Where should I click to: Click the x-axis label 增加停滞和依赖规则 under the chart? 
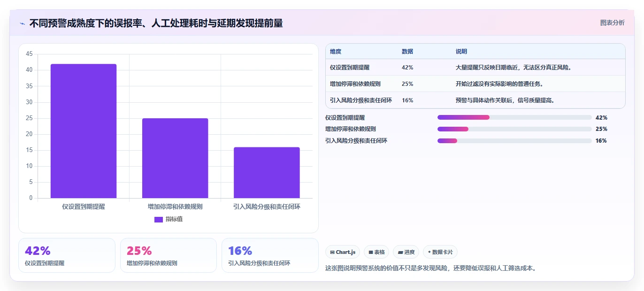pyautogui.click(x=175, y=207)
